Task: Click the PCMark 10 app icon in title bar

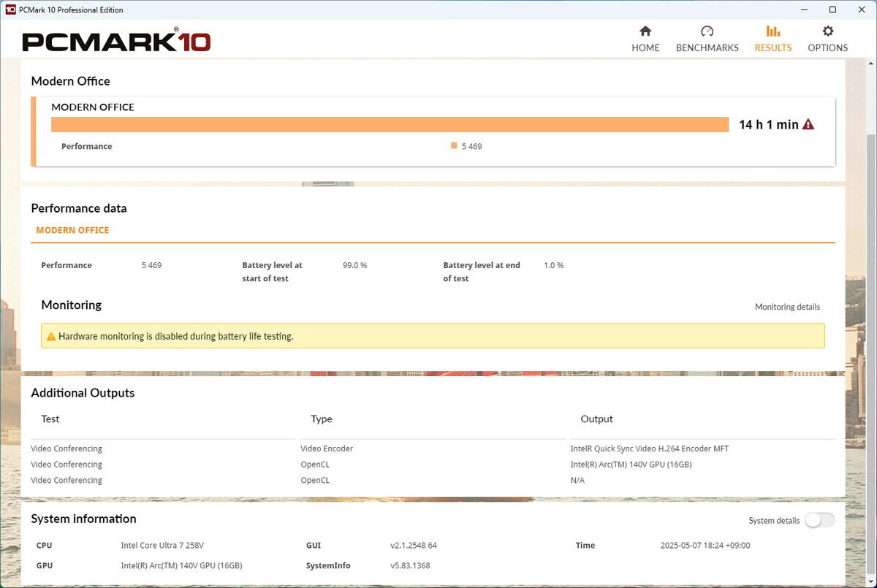Action: coord(10,9)
